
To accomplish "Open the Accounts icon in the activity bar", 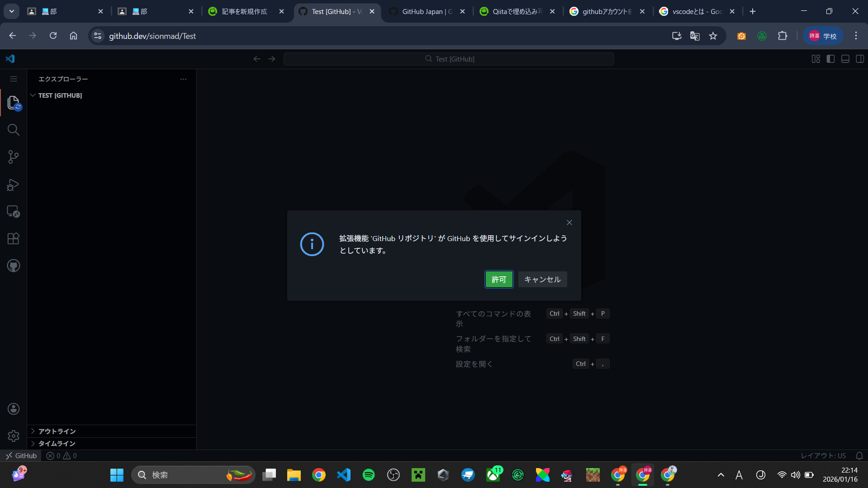I will point(13,408).
